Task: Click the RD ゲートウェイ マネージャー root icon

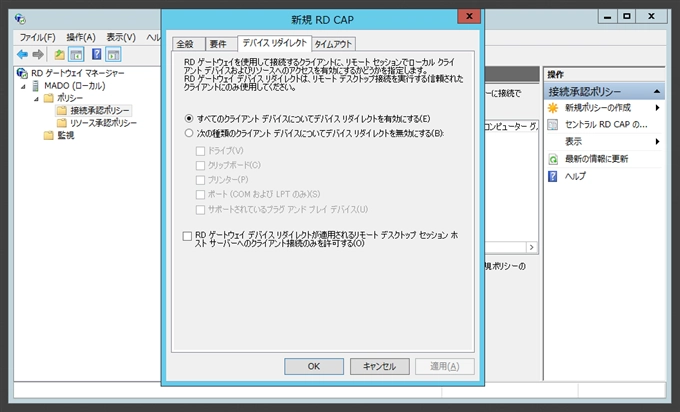Action: (22, 73)
